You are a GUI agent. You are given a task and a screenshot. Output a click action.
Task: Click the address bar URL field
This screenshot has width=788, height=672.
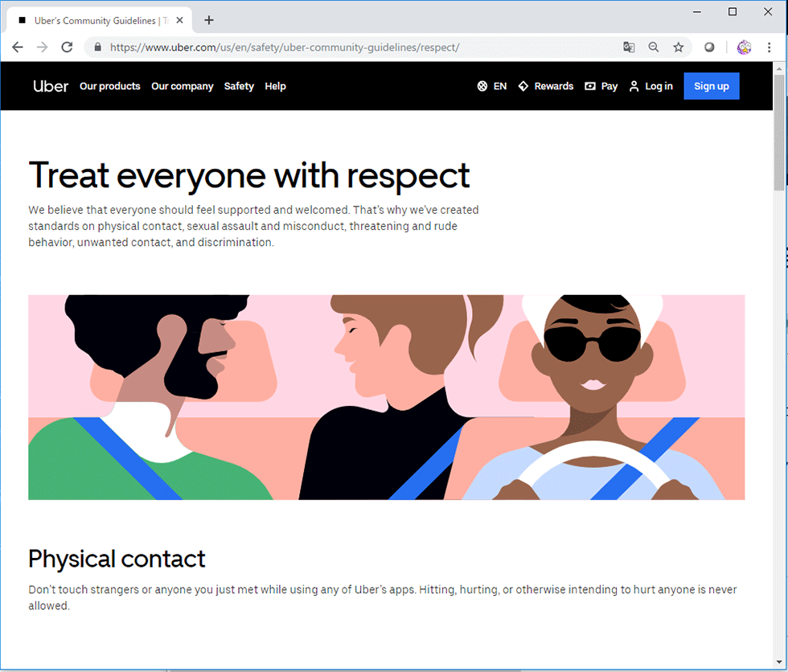point(352,47)
